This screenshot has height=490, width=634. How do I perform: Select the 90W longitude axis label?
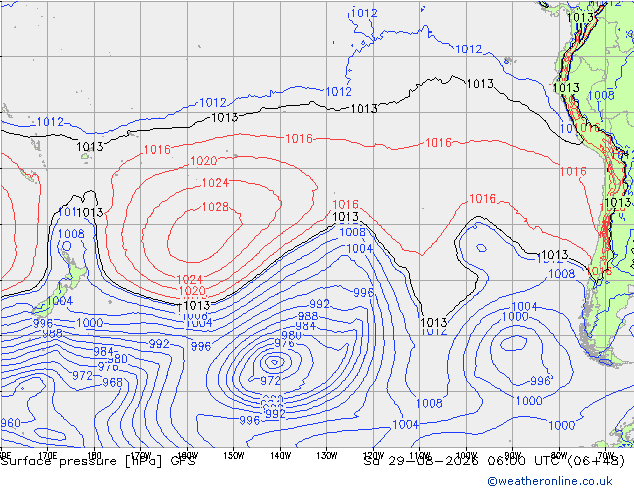coord(513,456)
